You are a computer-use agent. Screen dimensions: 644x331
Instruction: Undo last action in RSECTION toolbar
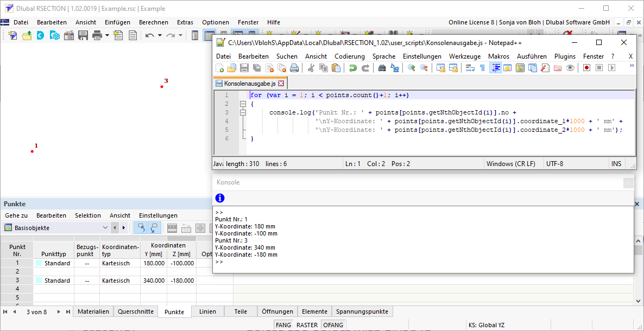(149, 35)
